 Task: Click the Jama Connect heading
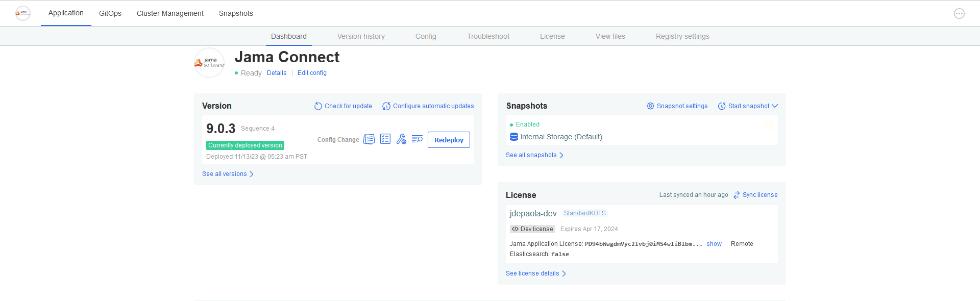tap(287, 57)
